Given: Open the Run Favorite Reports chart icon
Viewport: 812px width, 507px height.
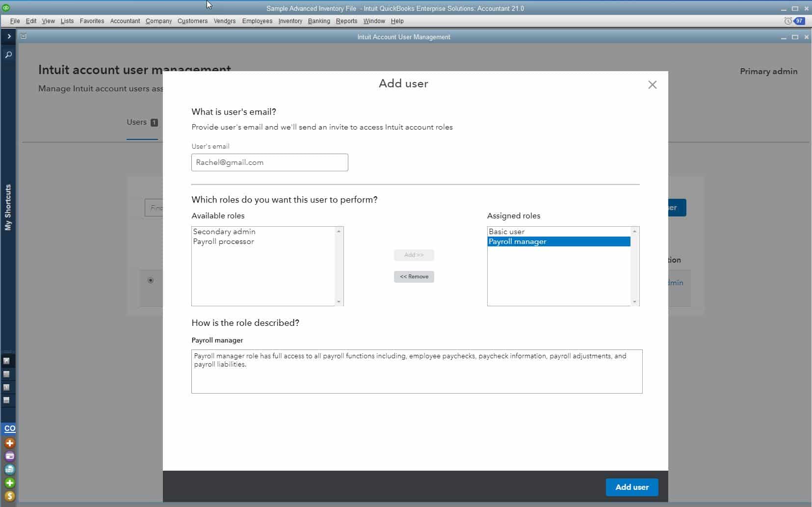Looking at the screenshot, I should point(6,387).
